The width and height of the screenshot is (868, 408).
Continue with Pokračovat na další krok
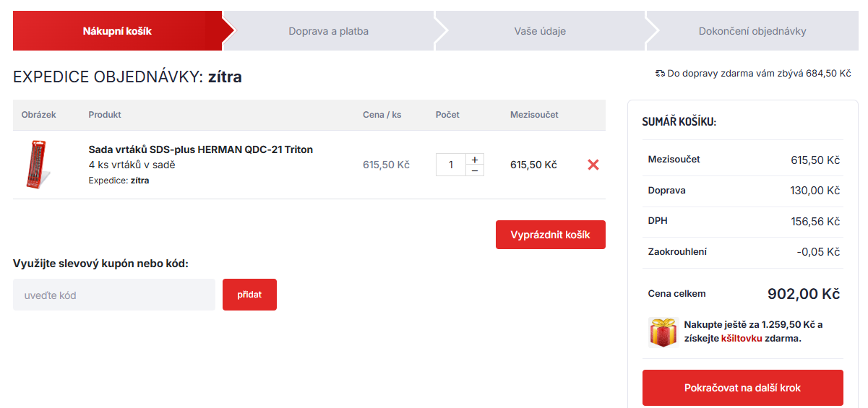[x=742, y=388]
